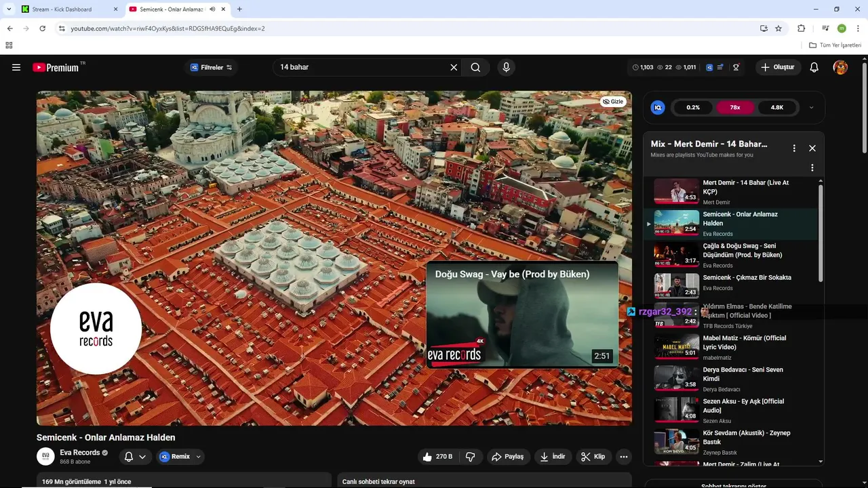
Task: Click the install app icon in address bar
Action: (764, 28)
